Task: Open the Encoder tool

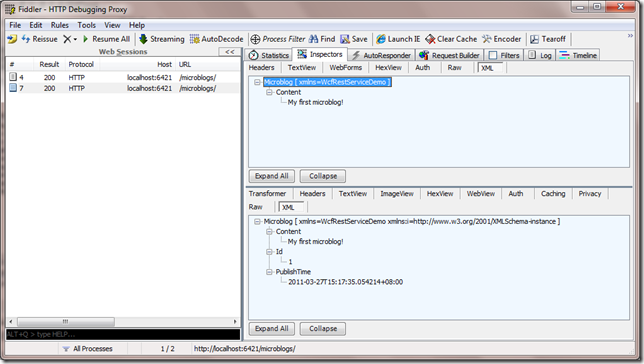Action: coord(501,39)
